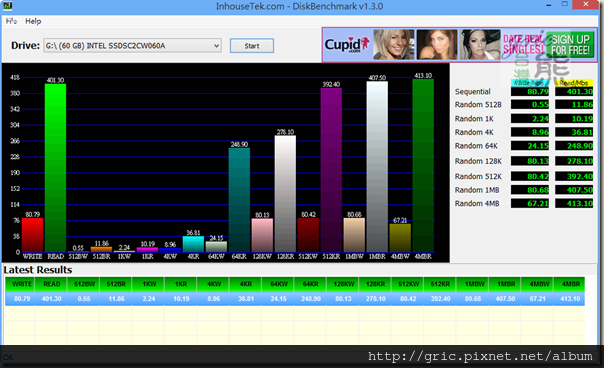This screenshot has height=368, width=604.
Task: Click the 4MBR column header
Action: (x=570, y=284)
